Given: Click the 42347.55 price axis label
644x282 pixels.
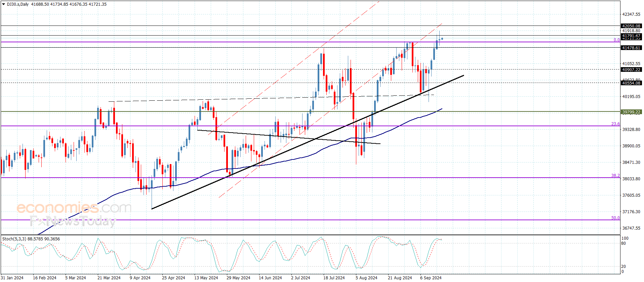Looking at the screenshot, I should (x=631, y=14).
